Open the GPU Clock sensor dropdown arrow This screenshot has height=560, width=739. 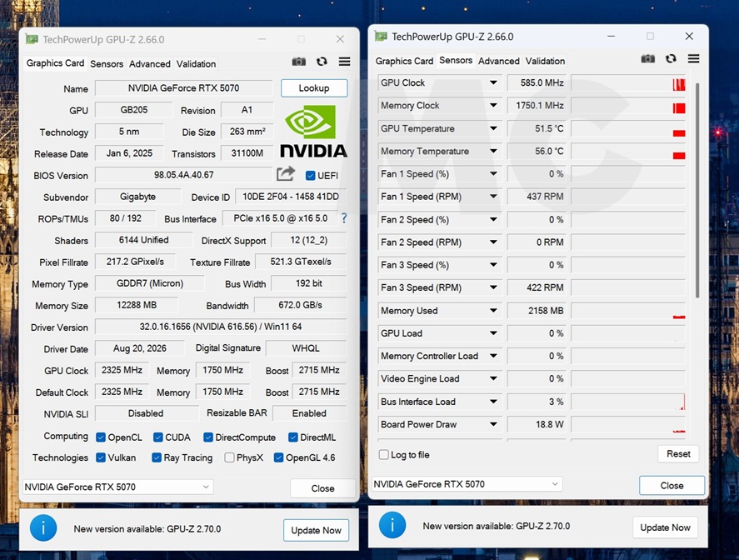(493, 82)
